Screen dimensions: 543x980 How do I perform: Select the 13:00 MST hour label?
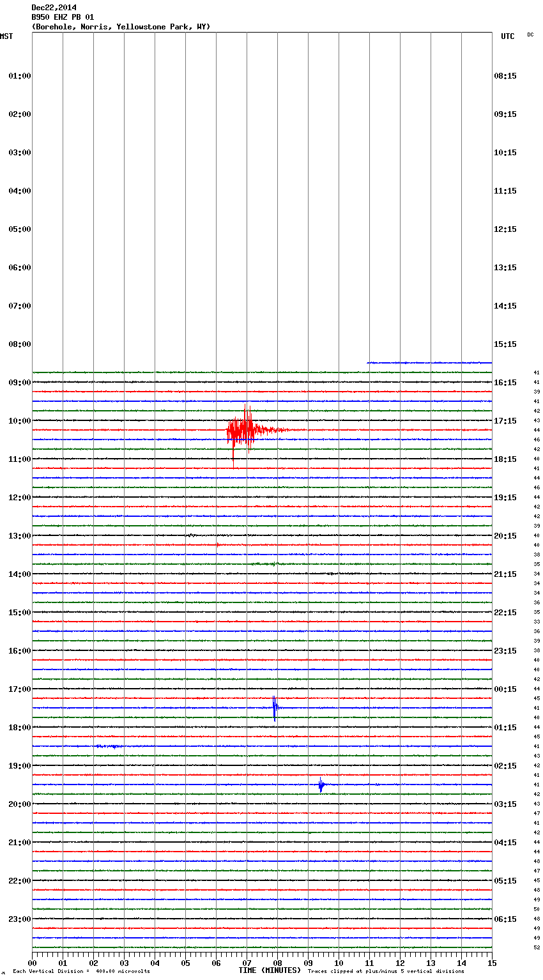(x=20, y=536)
